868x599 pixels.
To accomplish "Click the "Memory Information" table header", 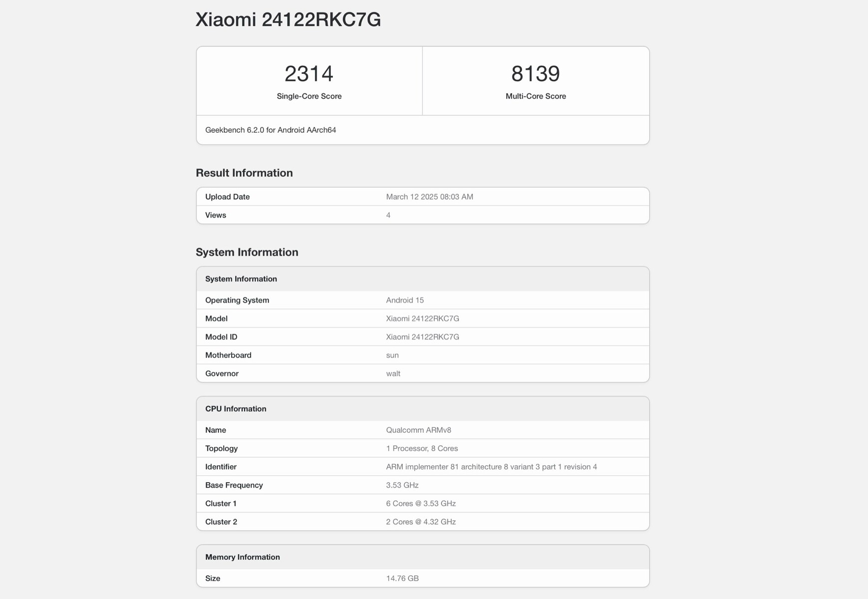I will coord(423,557).
